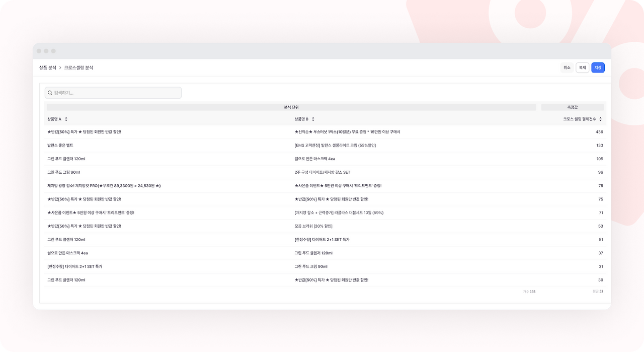
Task: Select 그린 푸드 클렌저 120ml in the 37 row
Action: (314, 253)
